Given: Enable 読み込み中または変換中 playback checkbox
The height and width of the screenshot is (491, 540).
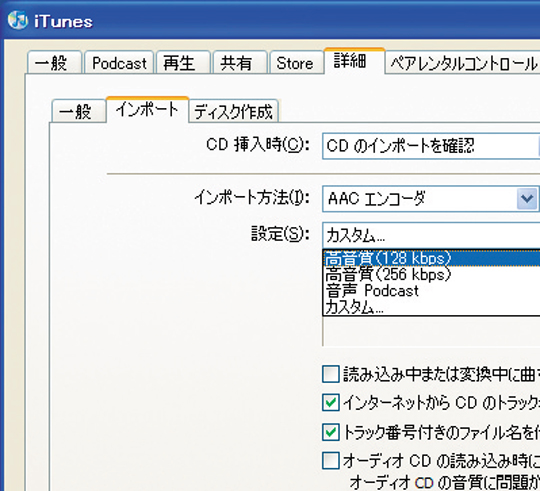Looking at the screenshot, I should coord(331,374).
